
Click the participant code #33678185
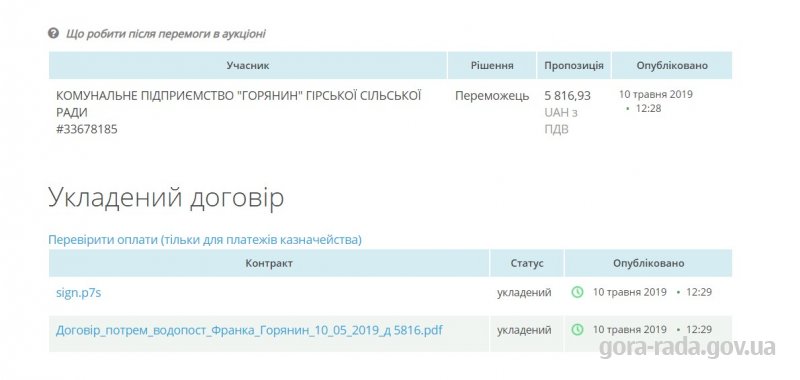pos(87,129)
